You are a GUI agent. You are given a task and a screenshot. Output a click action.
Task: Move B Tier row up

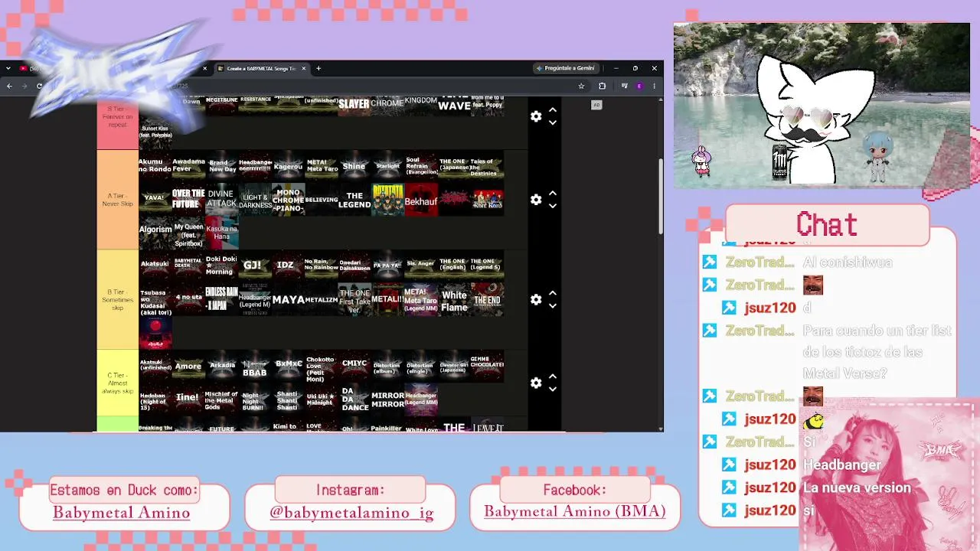(553, 293)
